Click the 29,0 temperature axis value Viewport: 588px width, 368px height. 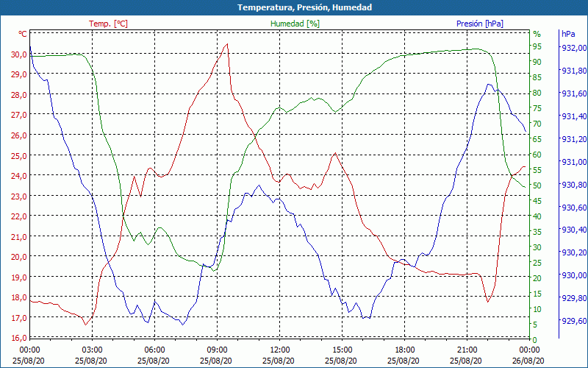point(19,74)
